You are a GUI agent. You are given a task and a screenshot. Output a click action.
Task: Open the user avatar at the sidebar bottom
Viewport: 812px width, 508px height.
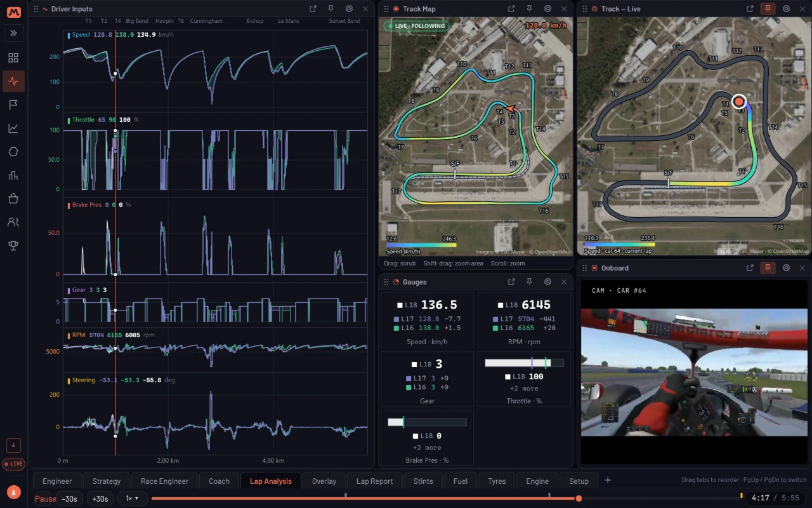[x=13, y=492]
